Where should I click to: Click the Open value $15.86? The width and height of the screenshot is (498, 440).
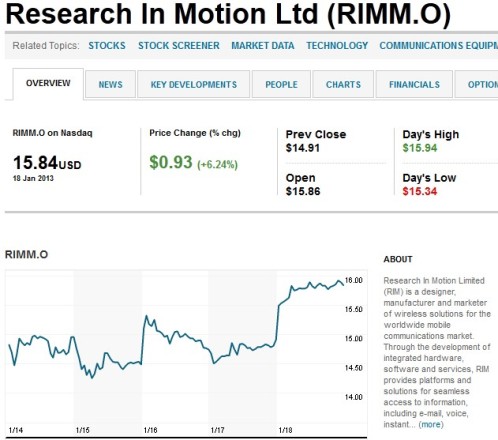303,191
